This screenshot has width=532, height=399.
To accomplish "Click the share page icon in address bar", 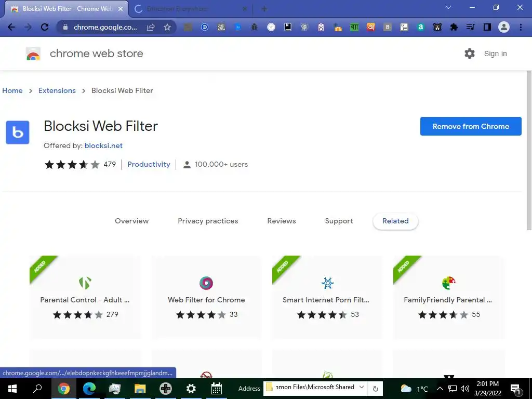I will coord(151,27).
